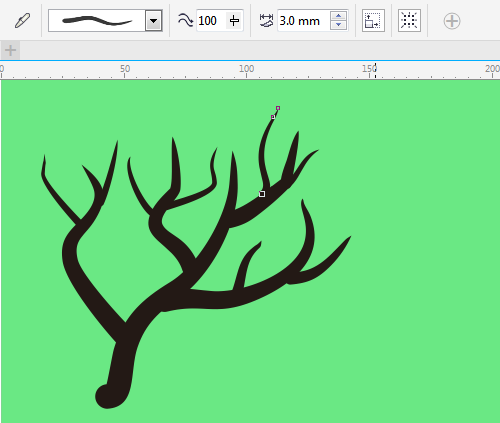Add a new document tab with plus
The image size is (500, 423).
pos(10,50)
